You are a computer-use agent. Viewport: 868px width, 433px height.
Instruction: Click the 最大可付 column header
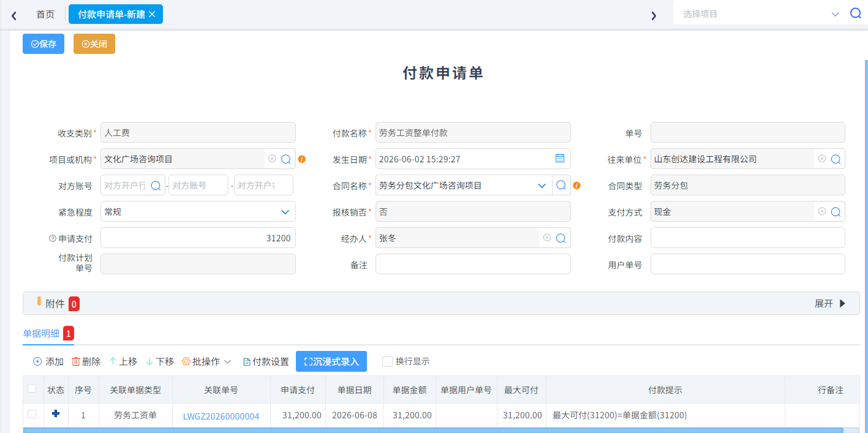(521, 390)
